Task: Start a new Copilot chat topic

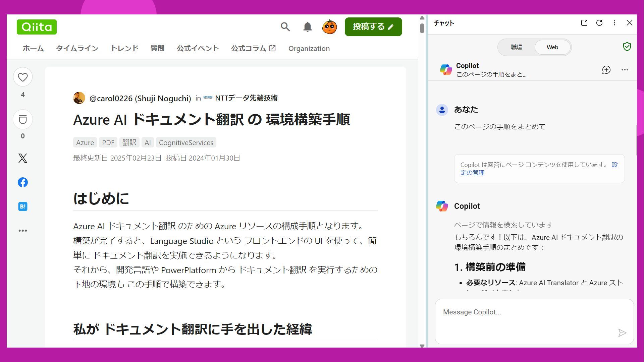Action: 606,70
